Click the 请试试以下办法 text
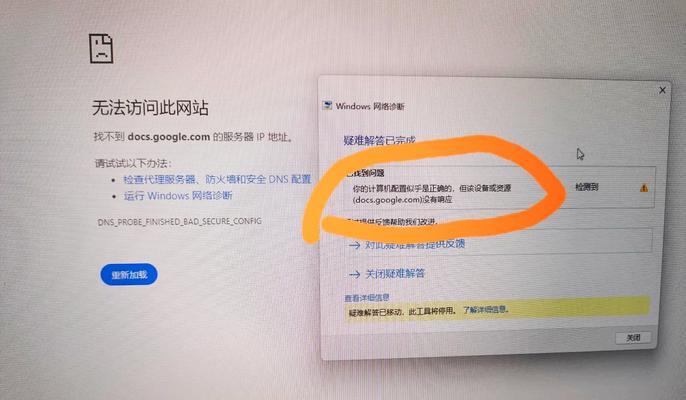This screenshot has width=686, height=400. (x=133, y=163)
